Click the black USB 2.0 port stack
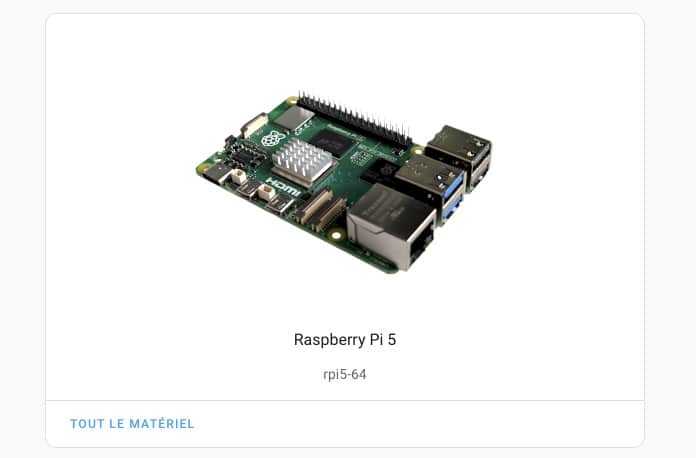Screen dimensions: 696x458 [460, 156]
